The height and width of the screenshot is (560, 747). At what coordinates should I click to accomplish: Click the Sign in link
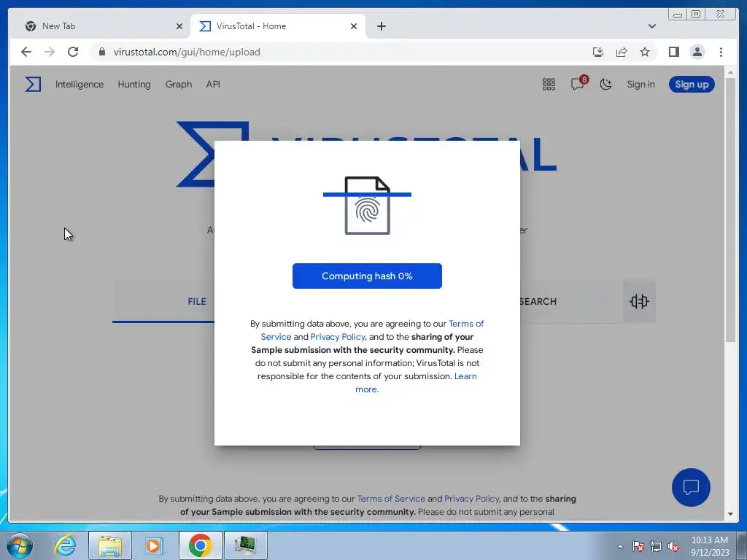(x=640, y=85)
